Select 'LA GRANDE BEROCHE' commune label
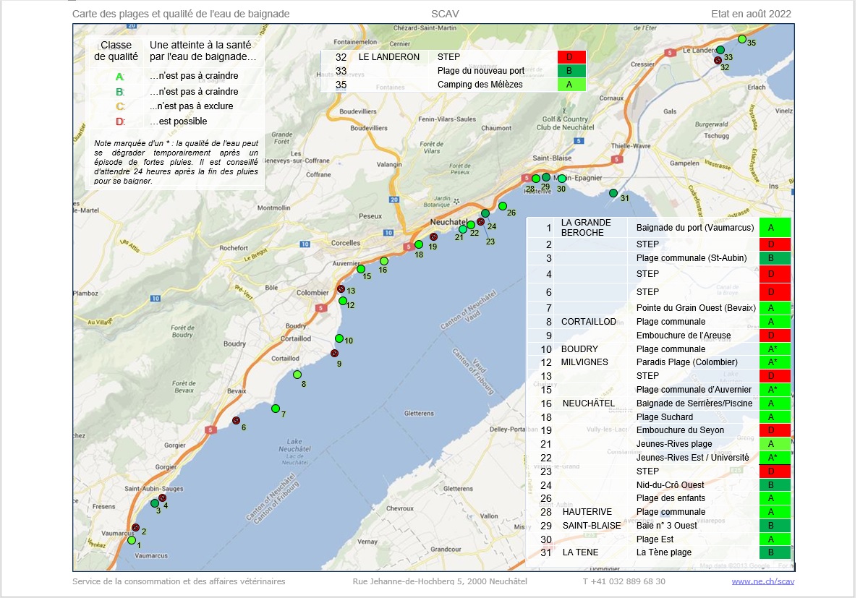The height and width of the screenshot is (598, 868). 587,228
